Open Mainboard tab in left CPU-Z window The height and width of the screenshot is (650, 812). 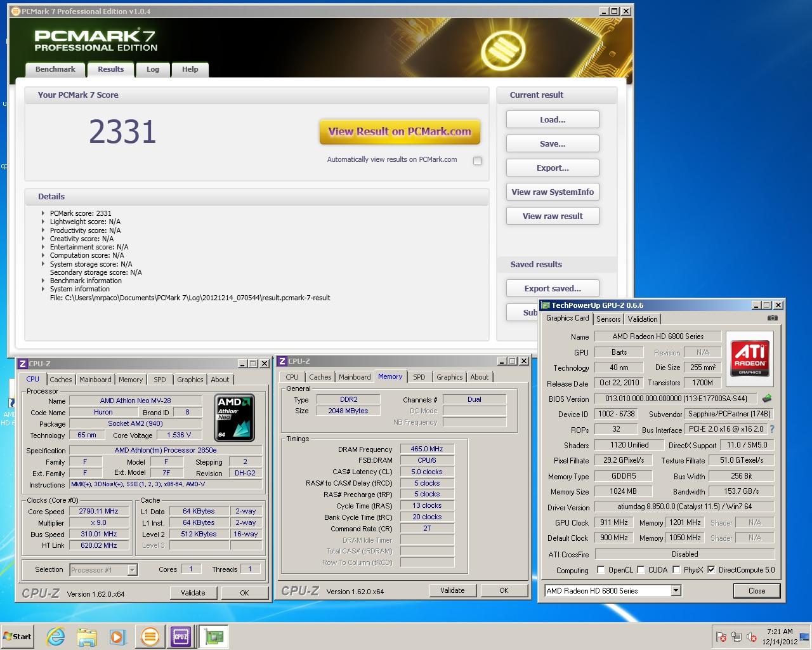coord(95,380)
